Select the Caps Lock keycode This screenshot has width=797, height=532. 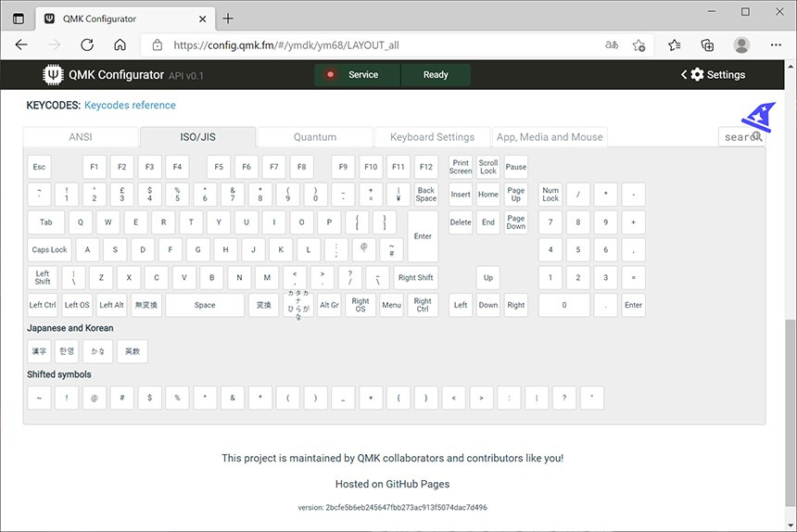click(x=49, y=249)
